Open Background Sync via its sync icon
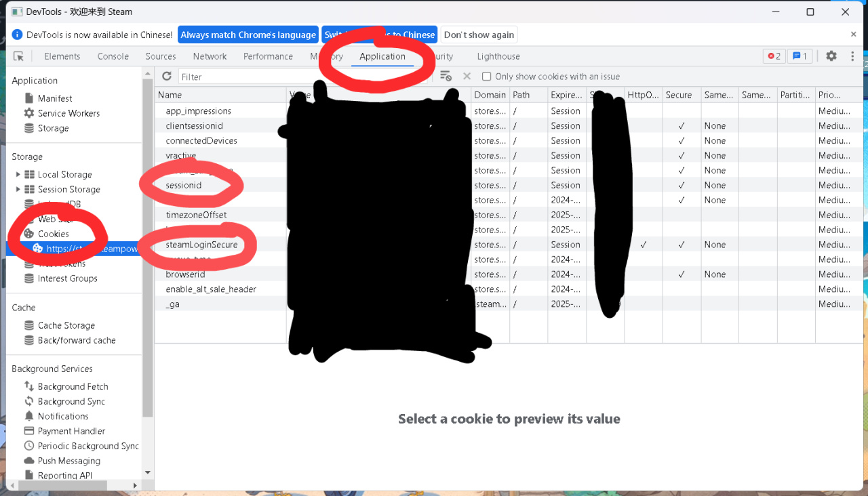Viewport: 868px width, 496px height. (x=29, y=401)
